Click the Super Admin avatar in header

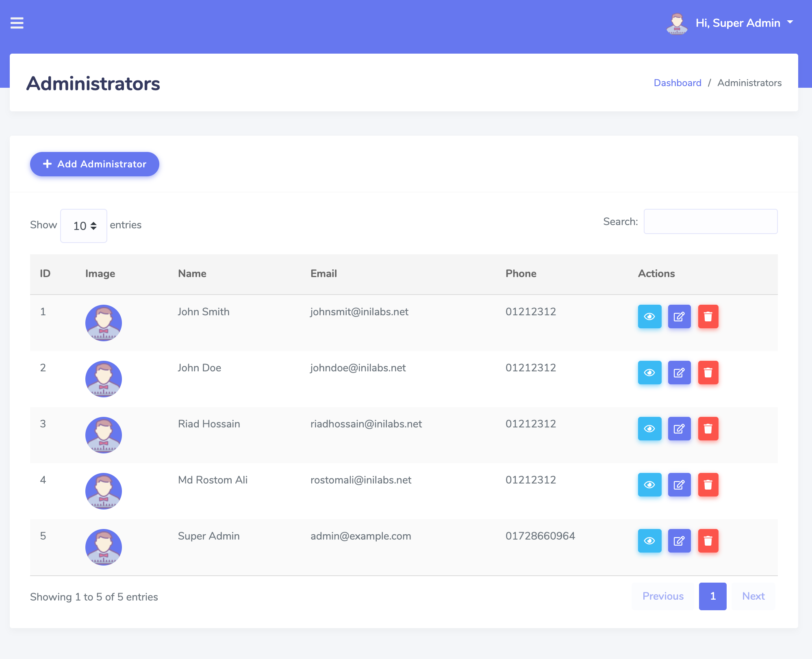point(677,24)
